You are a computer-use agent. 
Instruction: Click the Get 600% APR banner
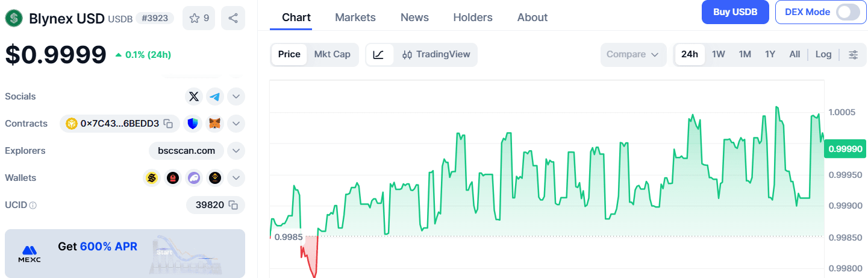tap(125, 253)
